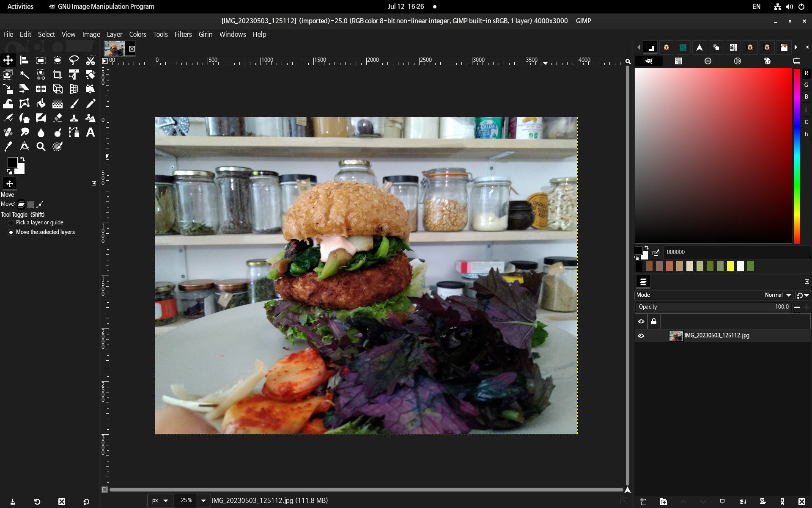Select 'Move the selected layers' option

click(11, 232)
